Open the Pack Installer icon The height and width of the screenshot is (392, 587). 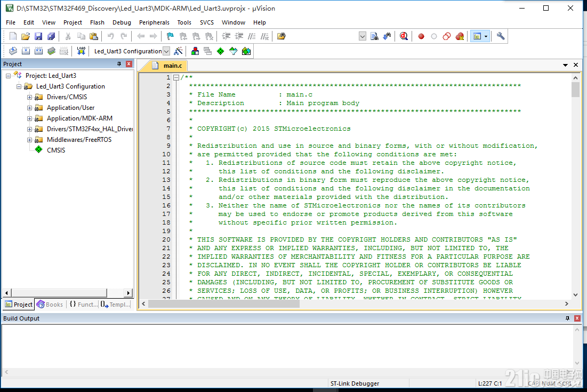pyautogui.click(x=246, y=51)
